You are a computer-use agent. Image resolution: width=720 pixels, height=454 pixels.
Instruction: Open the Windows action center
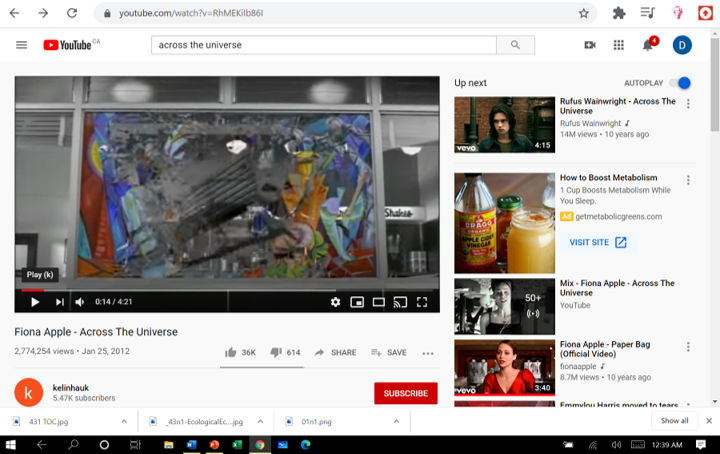tap(701, 444)
